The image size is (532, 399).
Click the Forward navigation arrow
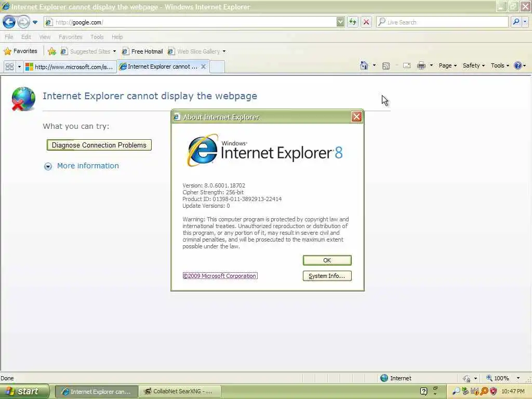tap(23, 22)
